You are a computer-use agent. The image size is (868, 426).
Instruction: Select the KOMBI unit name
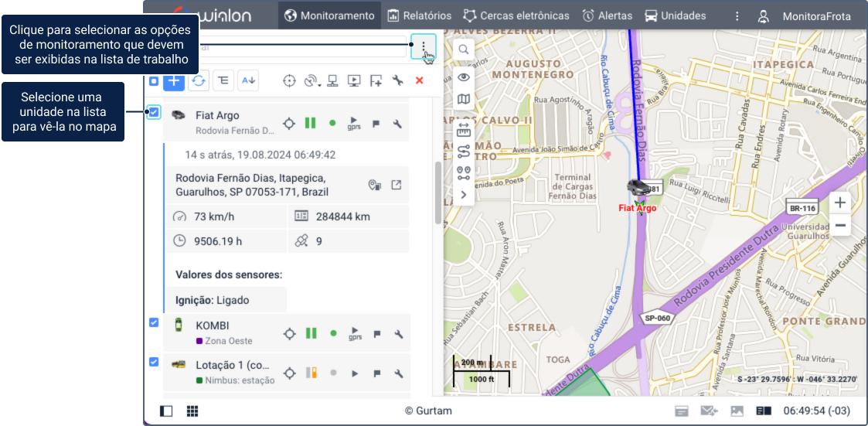212,325
